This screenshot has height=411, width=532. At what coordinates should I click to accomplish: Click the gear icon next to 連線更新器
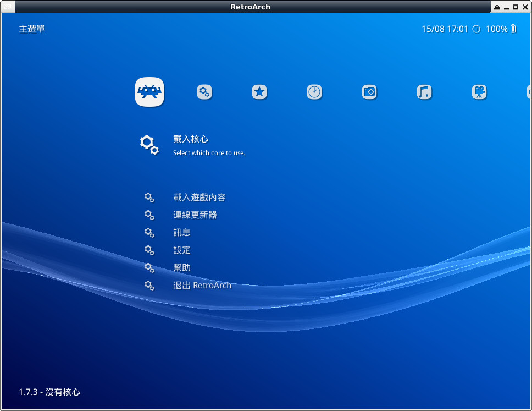click(149, 215)
